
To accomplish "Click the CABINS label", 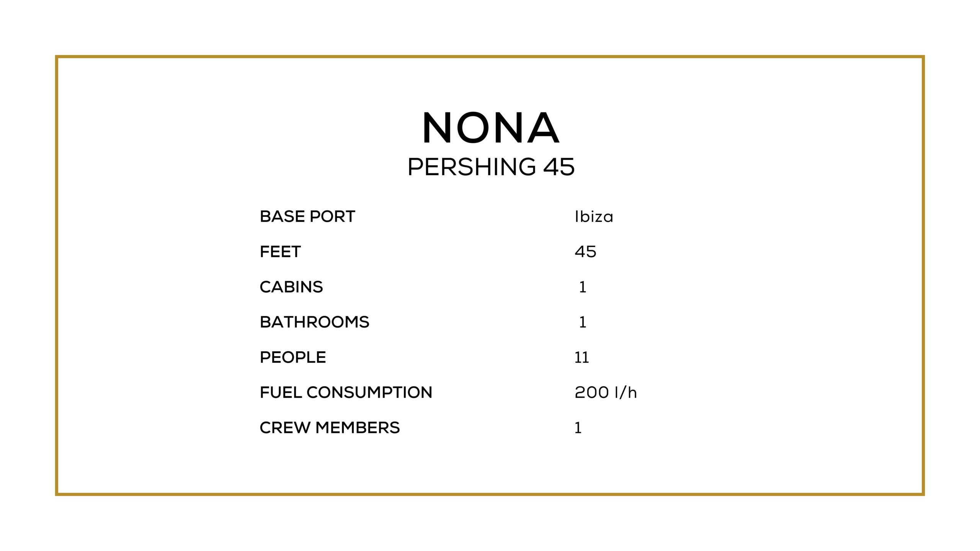I will coord(291,287).
